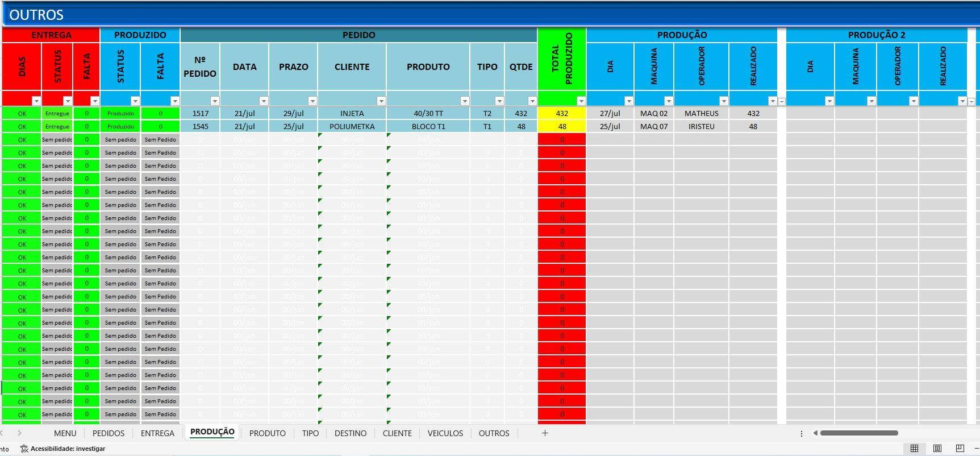
Task: Open the TOTAL PRODUZIDO filter dropdown
Action: [x=581, y=101]
